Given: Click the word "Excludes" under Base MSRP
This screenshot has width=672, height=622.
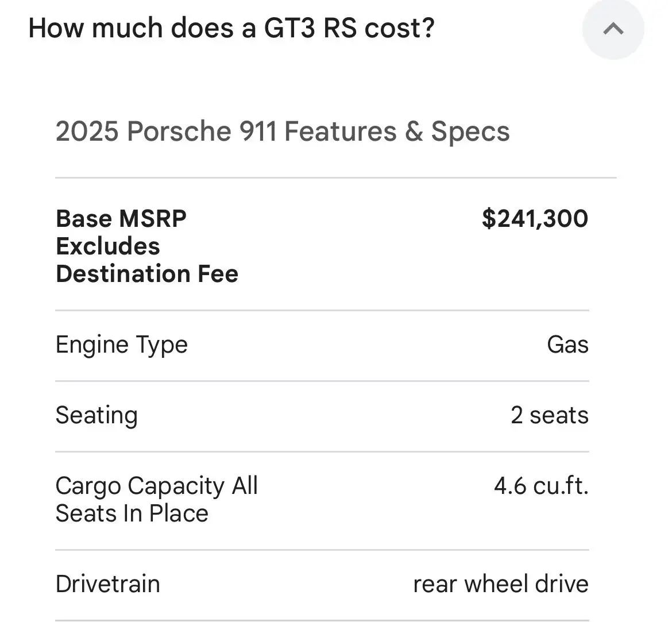Looking at the screenshot, I should tap(108, 246).
